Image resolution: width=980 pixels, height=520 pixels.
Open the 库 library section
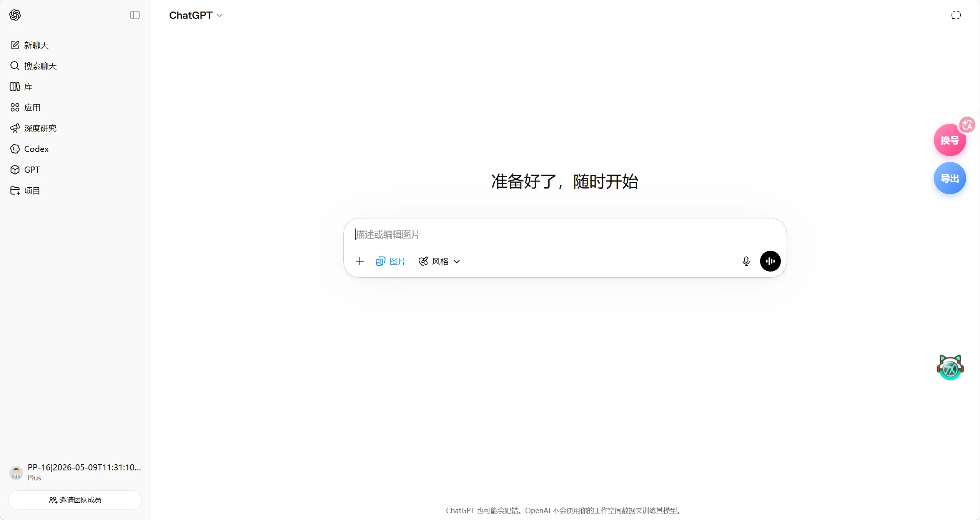point(75,87)
